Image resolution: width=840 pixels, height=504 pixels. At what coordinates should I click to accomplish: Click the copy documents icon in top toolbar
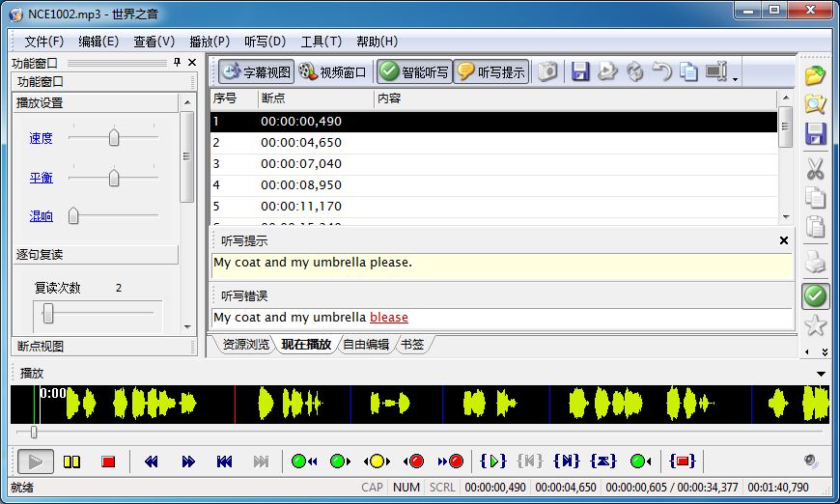(x=689, y=71)
